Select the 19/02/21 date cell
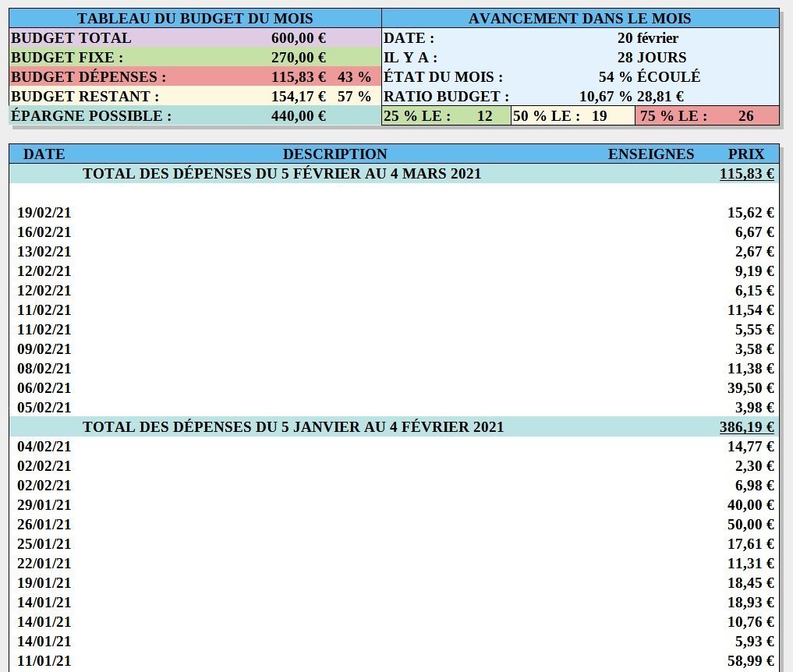The width and height of the screenshot is (793, 672). pos(44,212)
